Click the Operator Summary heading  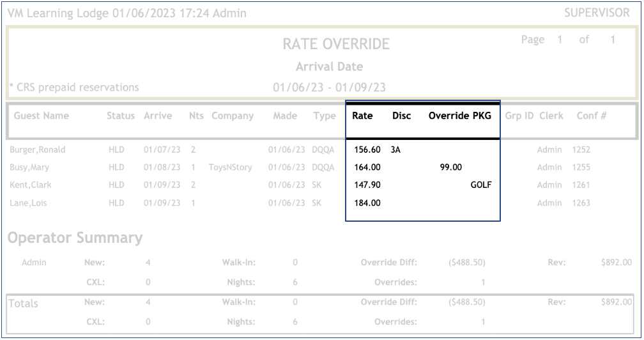pos(75,238)
